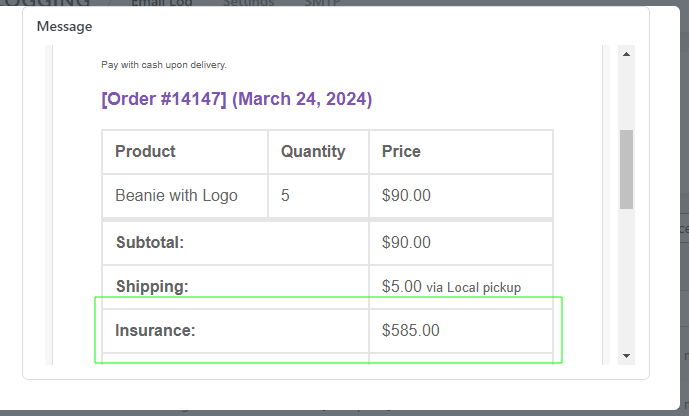Click the 'Pay with cash upon delivery' text
689x416 pixels.
coord(164,65)
